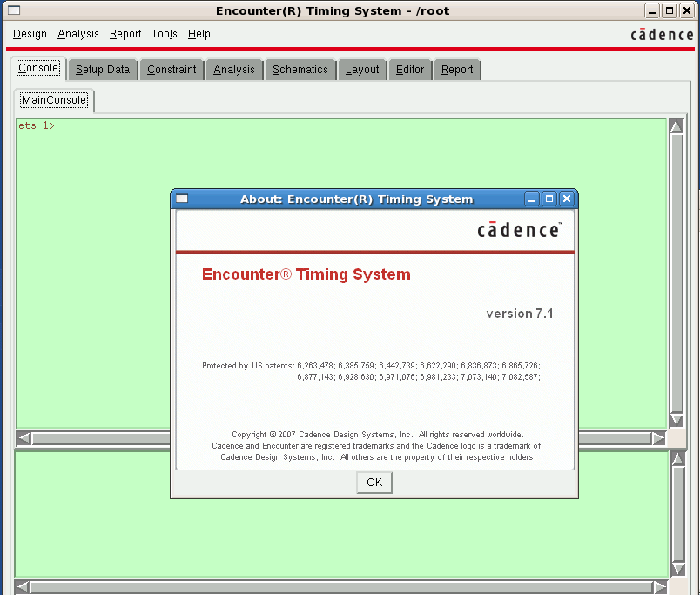The height and width of the screenshot is (595, 700).
Task: Click down arrow of upper console scrollbar
Action: (x=676, y=420)
